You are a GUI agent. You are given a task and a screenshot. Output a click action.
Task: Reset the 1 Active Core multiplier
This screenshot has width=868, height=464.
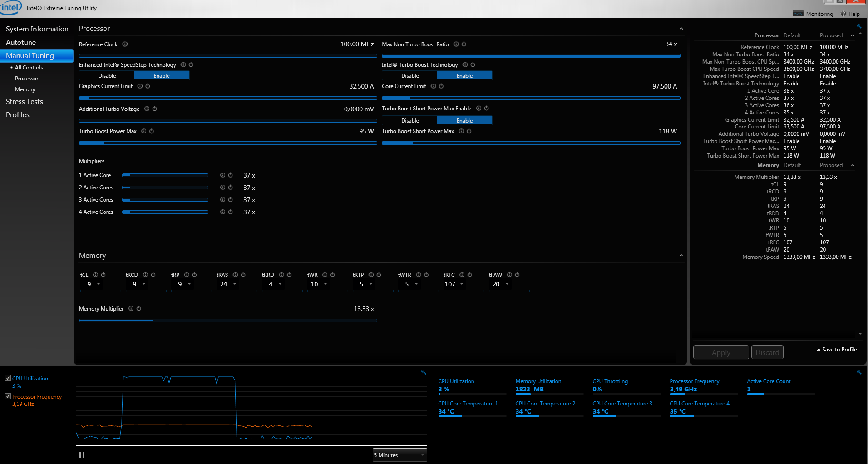[x=230, y=175]
